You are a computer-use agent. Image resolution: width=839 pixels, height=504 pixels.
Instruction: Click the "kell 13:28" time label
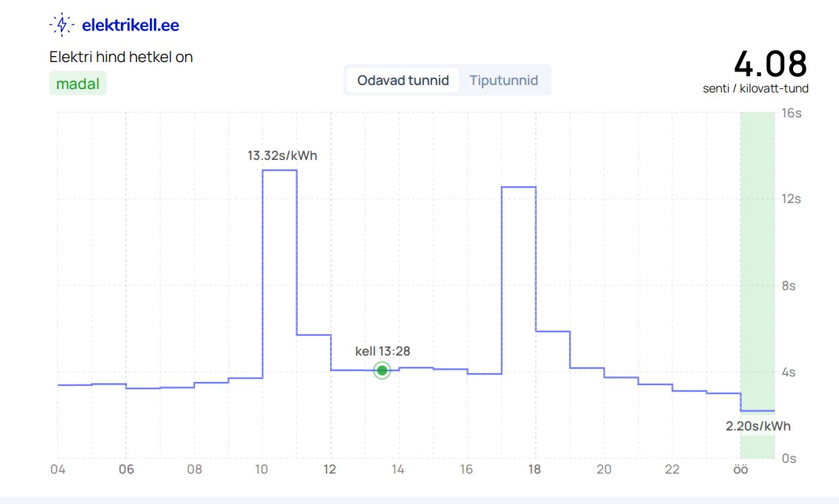[x=383, y=351]
